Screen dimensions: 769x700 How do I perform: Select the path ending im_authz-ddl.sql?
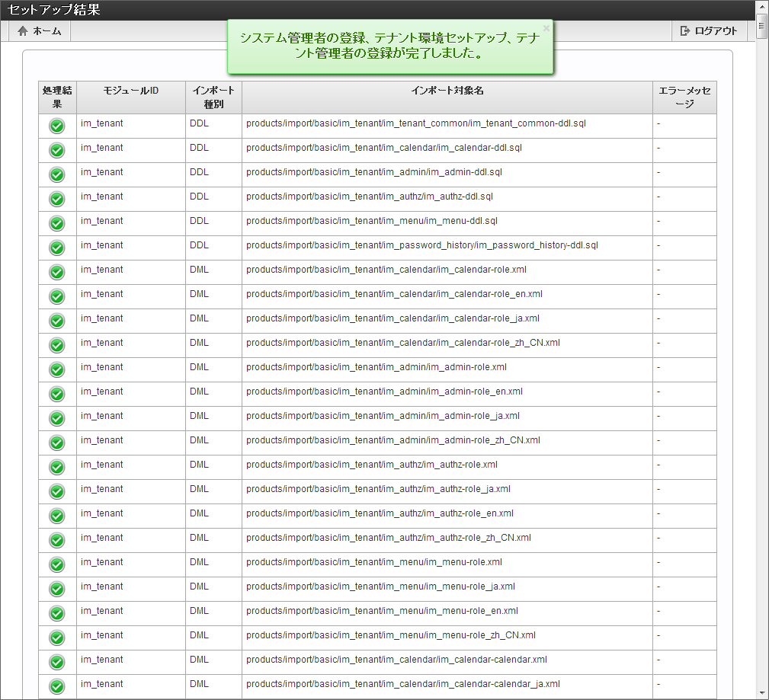click(370, 197)
